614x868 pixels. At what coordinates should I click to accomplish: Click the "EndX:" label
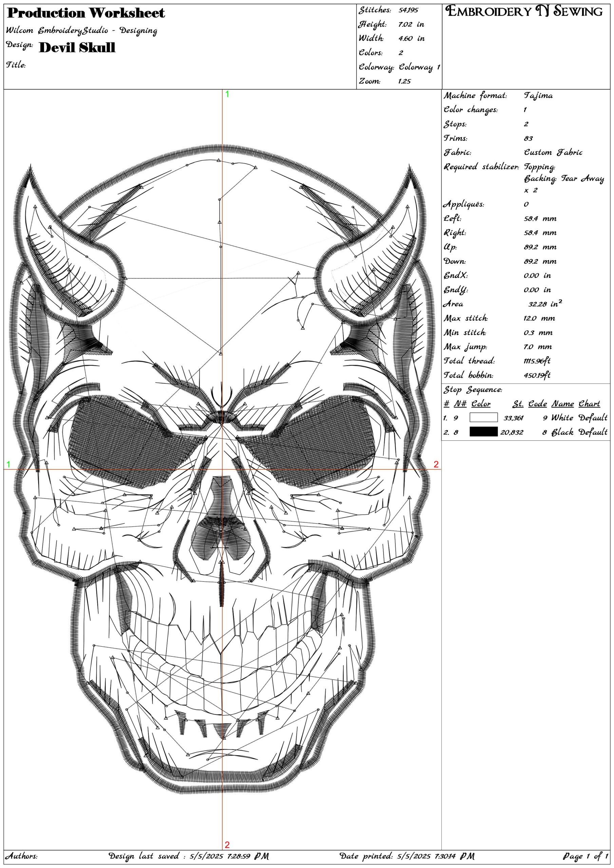(456, 275)
